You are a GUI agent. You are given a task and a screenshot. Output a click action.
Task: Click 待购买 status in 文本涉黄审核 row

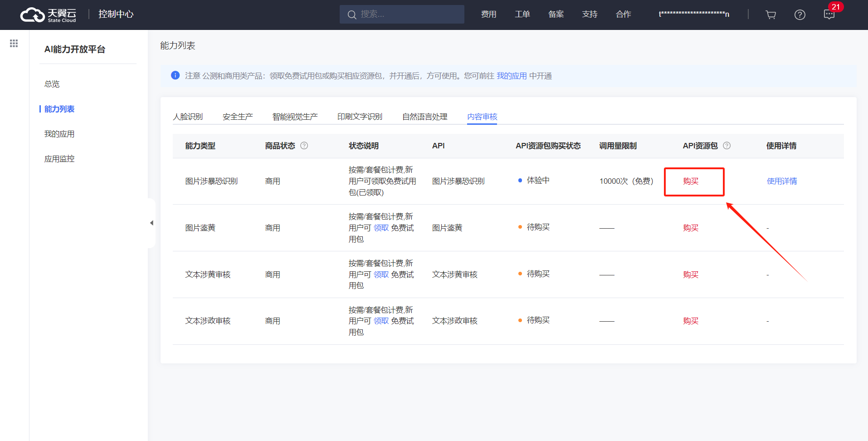538,274
